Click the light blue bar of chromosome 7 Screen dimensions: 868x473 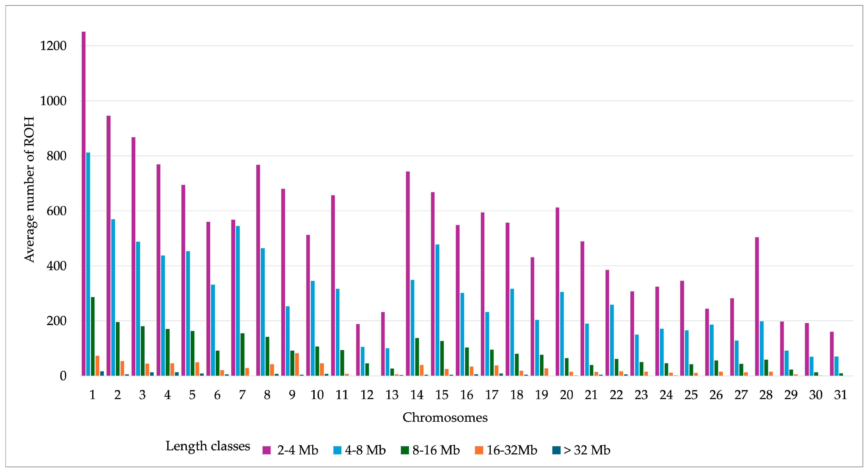tap(238, 301)
